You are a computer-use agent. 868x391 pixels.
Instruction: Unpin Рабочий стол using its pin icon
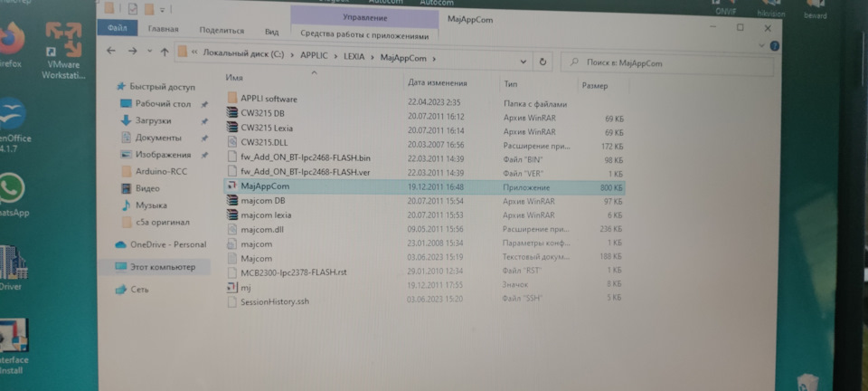[x=204, y=104]
